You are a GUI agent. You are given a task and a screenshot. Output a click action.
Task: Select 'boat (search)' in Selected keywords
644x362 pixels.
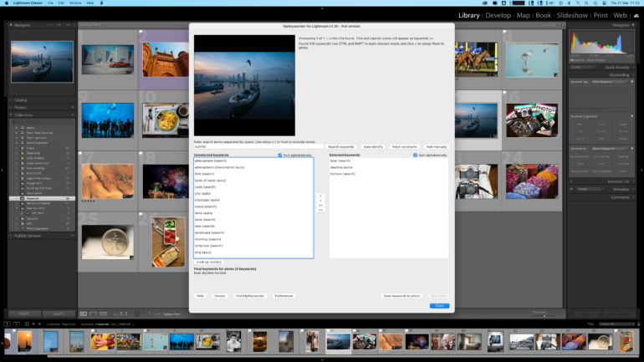(340, 161)
